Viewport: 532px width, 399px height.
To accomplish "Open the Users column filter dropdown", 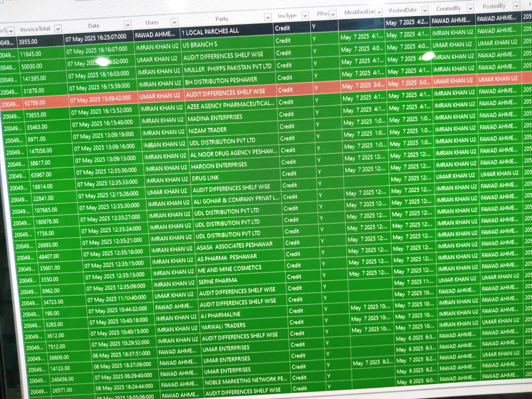I will [174, 22].
